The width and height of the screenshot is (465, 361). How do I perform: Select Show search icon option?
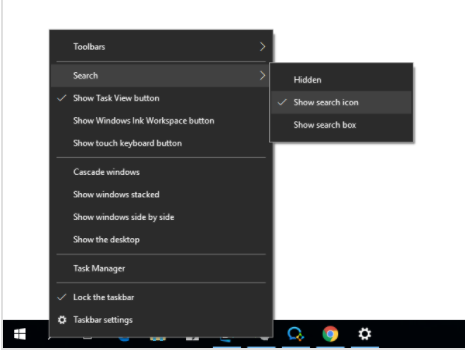341,102
